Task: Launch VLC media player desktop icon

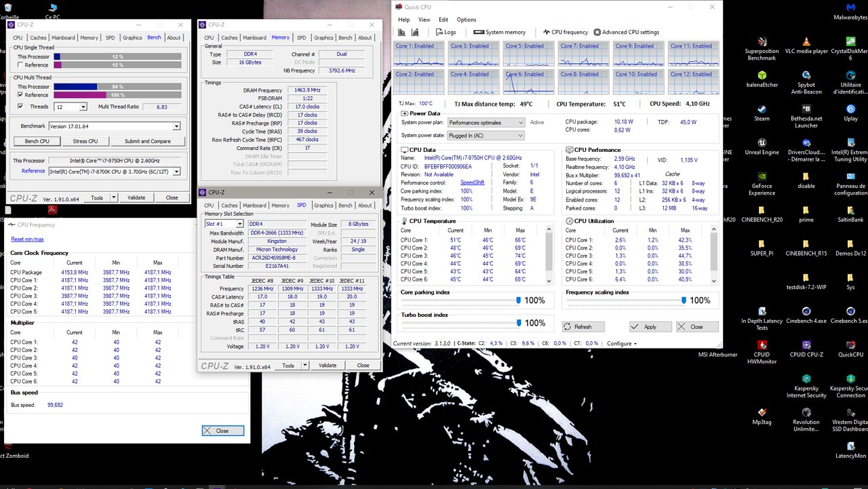Action: (806, 46)
